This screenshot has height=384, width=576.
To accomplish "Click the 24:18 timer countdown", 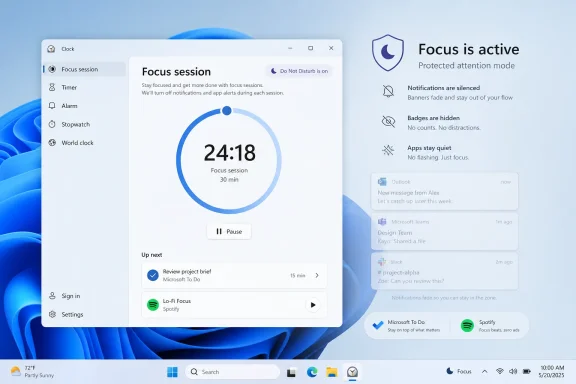I will [x=230, y=152].
